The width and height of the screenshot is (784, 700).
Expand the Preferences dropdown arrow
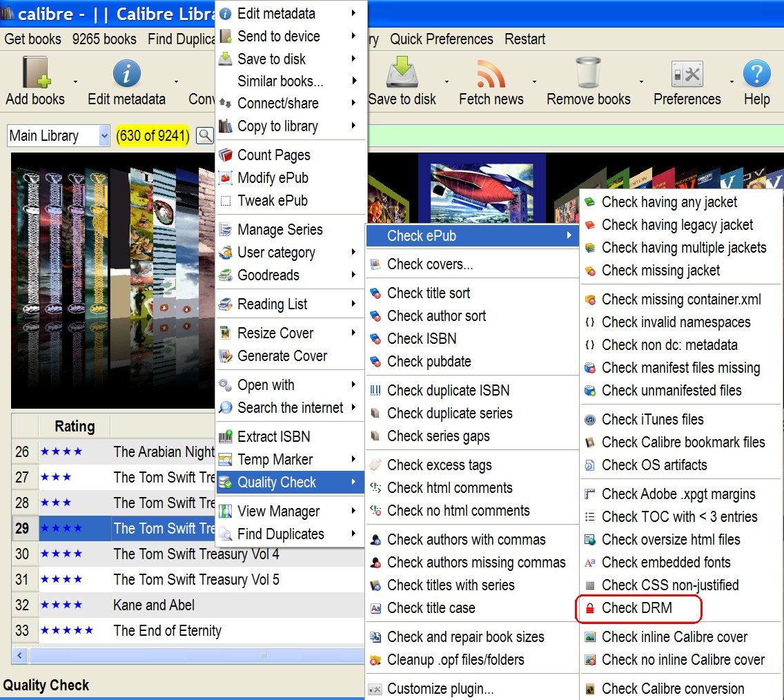(732, 81)
